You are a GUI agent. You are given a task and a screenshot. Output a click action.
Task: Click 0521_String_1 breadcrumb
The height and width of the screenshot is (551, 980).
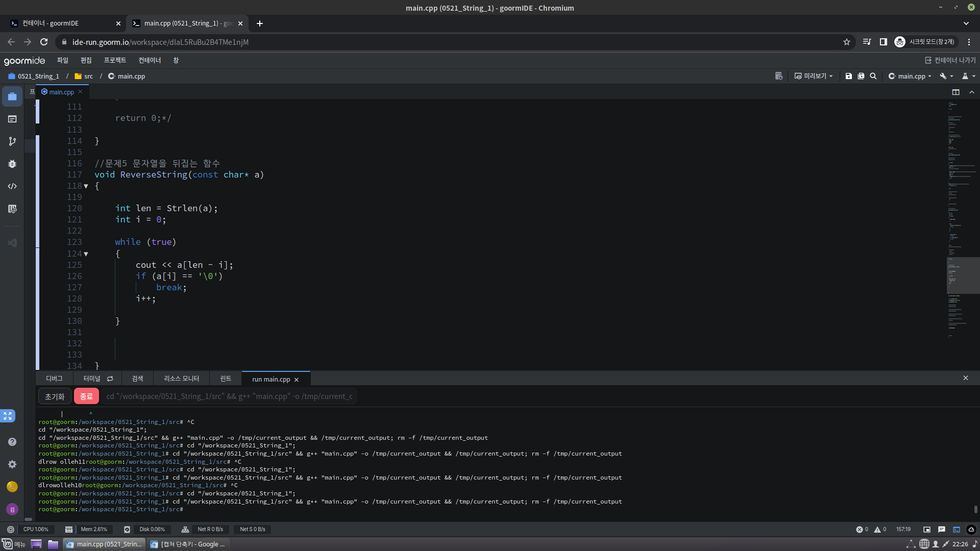[x=34, y=77]
